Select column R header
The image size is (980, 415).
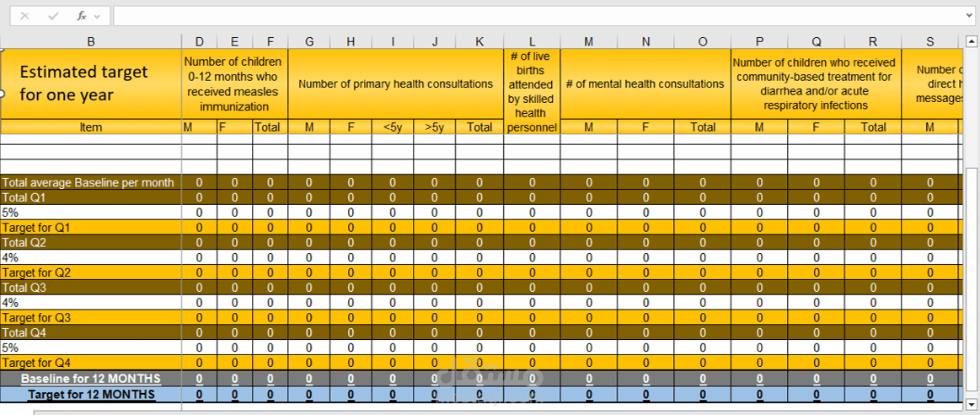873,42
